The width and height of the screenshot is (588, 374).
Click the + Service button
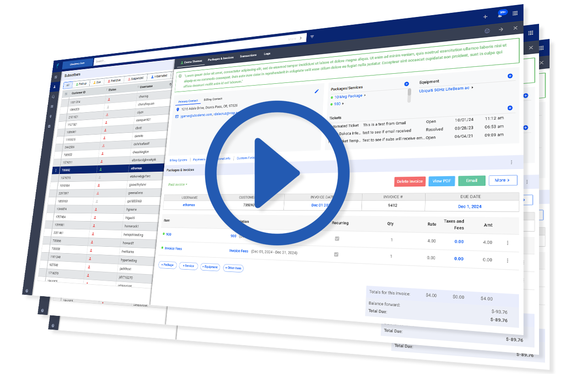pyautogui.click(x=189, y=266)
